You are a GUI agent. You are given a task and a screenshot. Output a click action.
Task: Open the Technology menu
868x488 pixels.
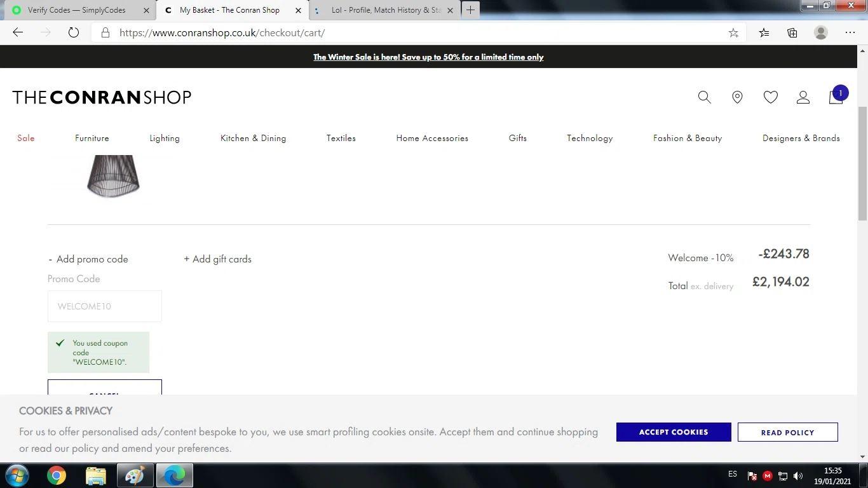click(x=590, y=138)
